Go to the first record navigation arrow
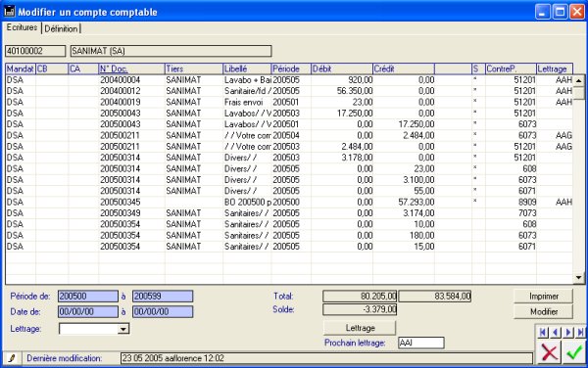Screen dimensions: 588x368 tap(543, 332)
